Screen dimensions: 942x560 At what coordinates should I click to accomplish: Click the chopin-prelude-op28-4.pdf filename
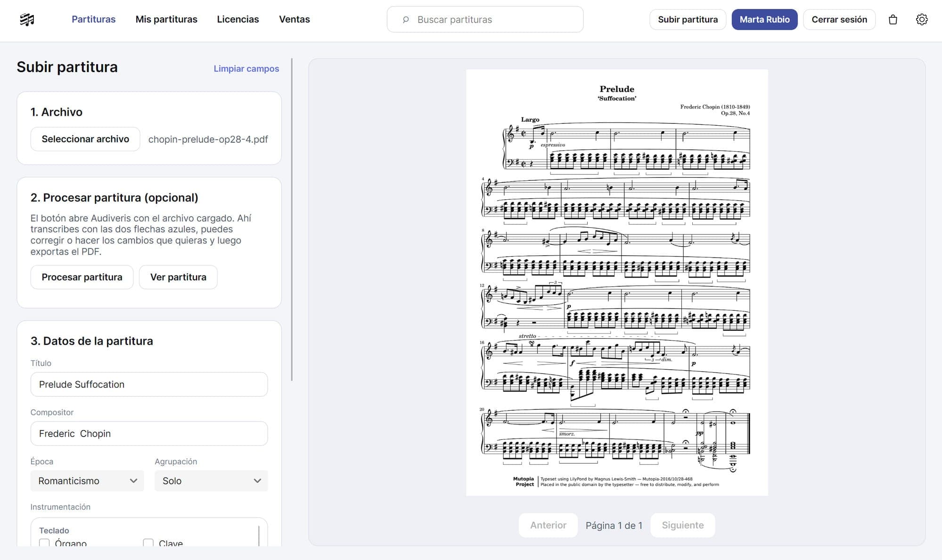pos(208,139)
